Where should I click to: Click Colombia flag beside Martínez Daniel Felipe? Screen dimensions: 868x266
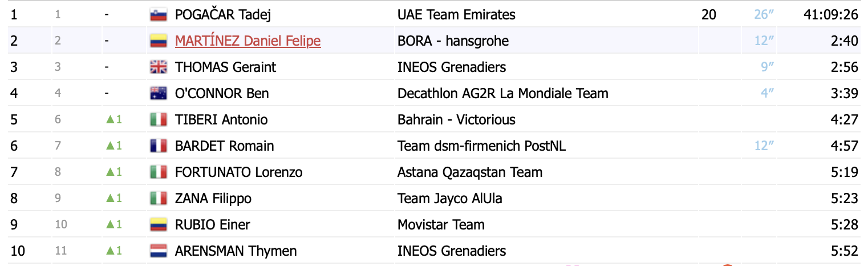pyautogui.click(x=158, y=41)
